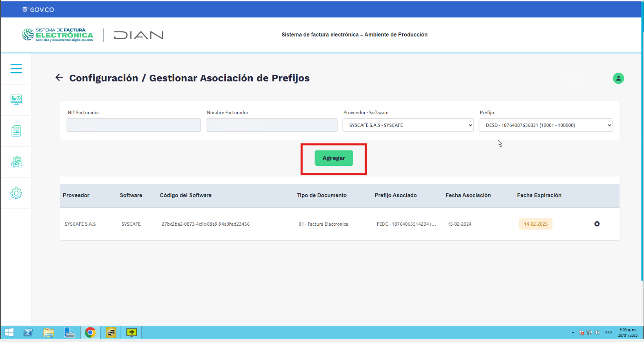Viewport: 644px width, 342px height.
Task: Click the NIT Facturador input field
Action: point(134,125)
